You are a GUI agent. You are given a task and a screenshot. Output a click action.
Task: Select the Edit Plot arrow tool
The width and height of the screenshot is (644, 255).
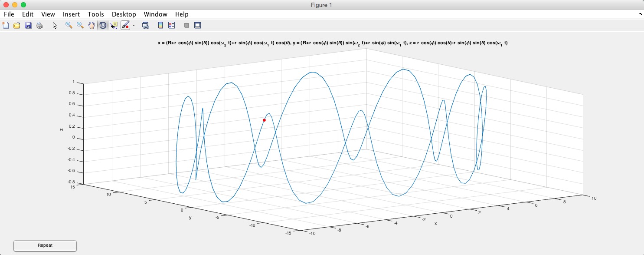(55, 25)
